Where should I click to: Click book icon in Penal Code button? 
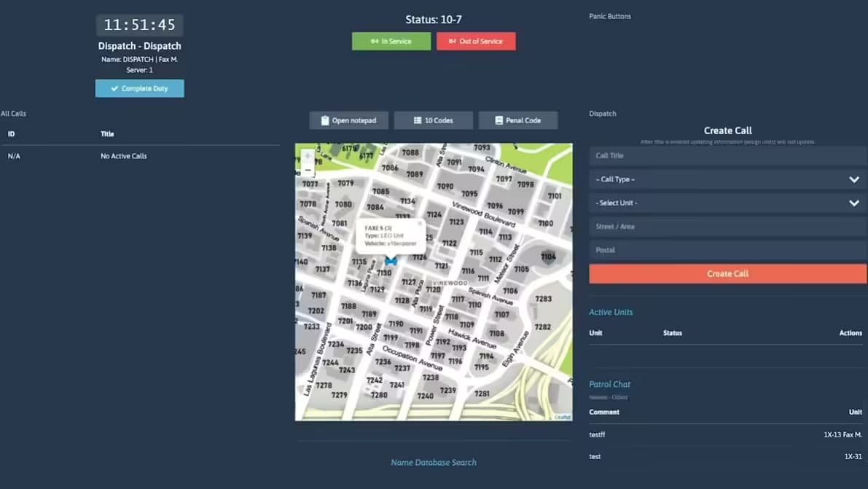coord(499,120)
